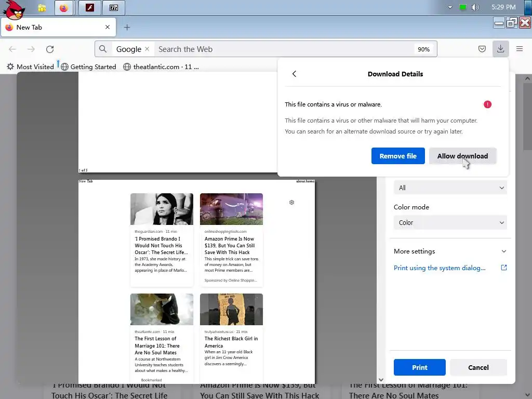The height and width of the screenshot is (399, 532).
Task: Click Print using the system dialog link
Action: (440, 268)
